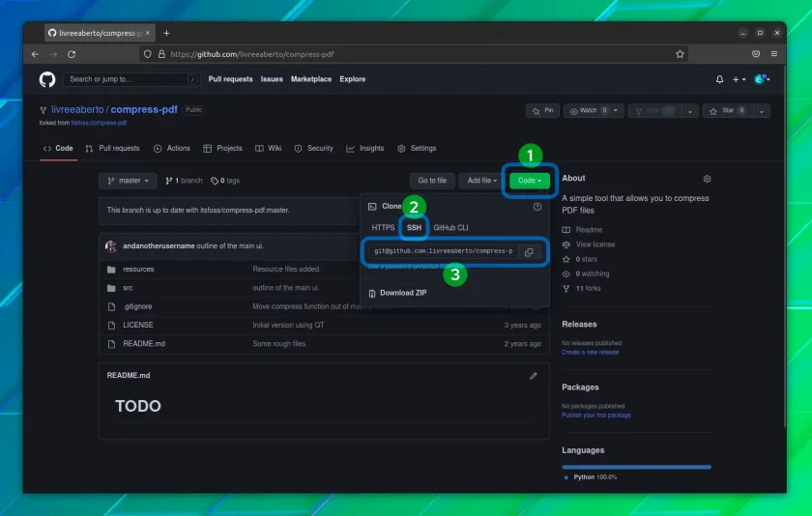
Task: Click the Python language bar
Action: [x=636, y=467]
